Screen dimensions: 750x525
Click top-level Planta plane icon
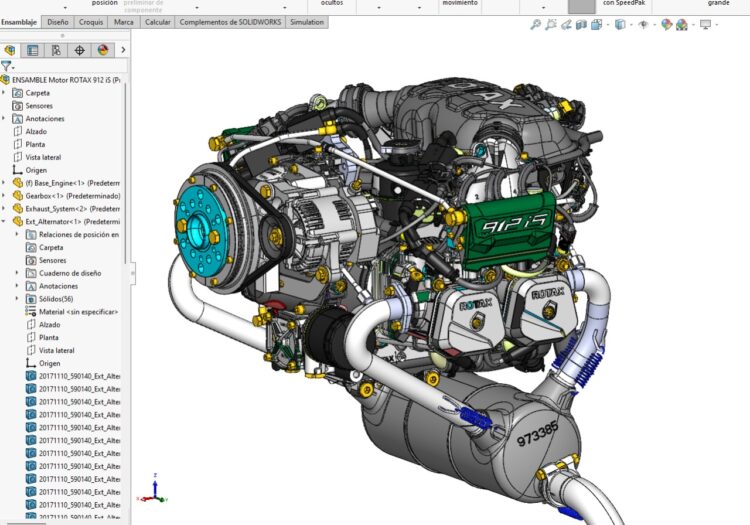pos(18,144)
